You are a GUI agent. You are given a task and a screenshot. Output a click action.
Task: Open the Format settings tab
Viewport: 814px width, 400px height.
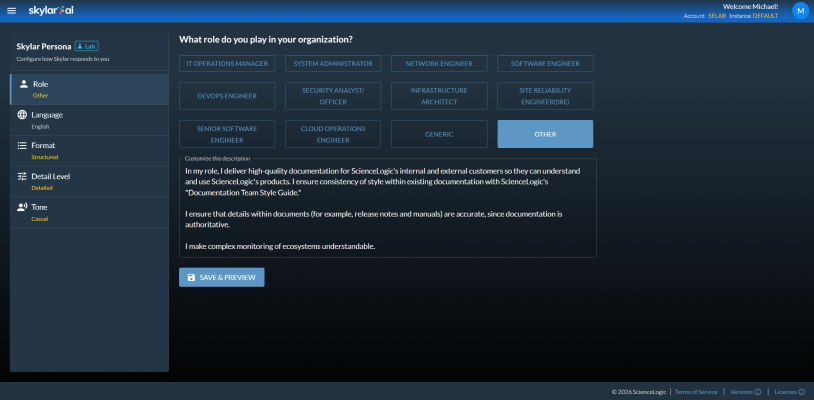click(89, 151)
